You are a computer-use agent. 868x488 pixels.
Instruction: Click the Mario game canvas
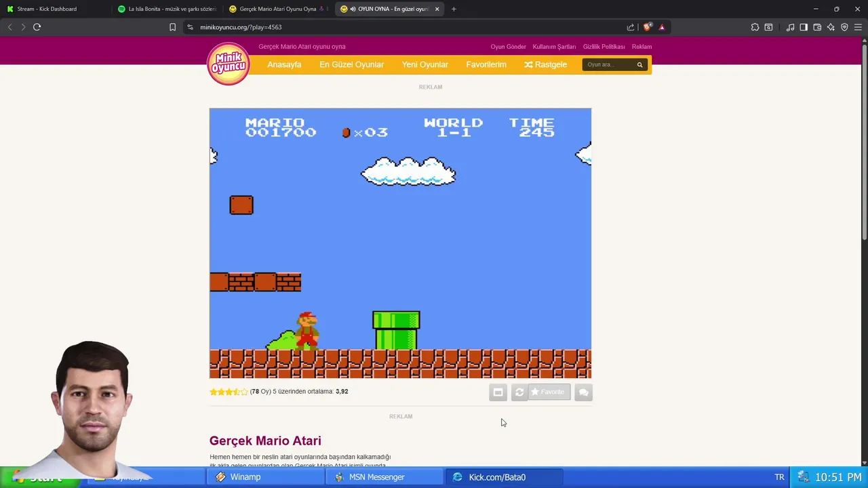(x=400, y=243)
